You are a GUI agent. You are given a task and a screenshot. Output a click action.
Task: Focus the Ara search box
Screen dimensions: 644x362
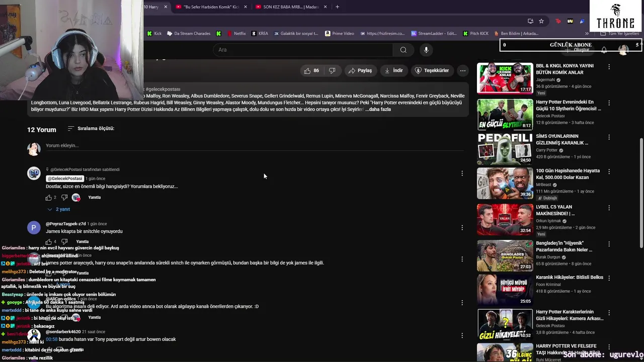tap(303, 50)
